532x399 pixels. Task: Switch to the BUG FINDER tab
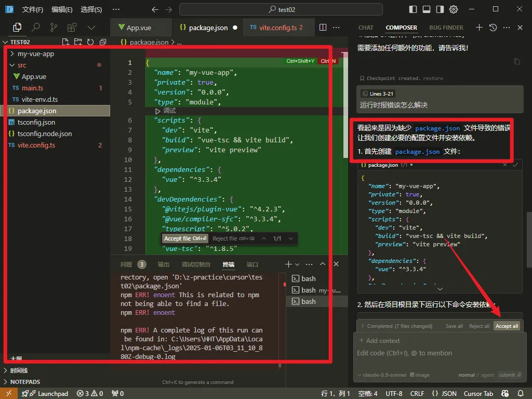[x=446, y=28]
